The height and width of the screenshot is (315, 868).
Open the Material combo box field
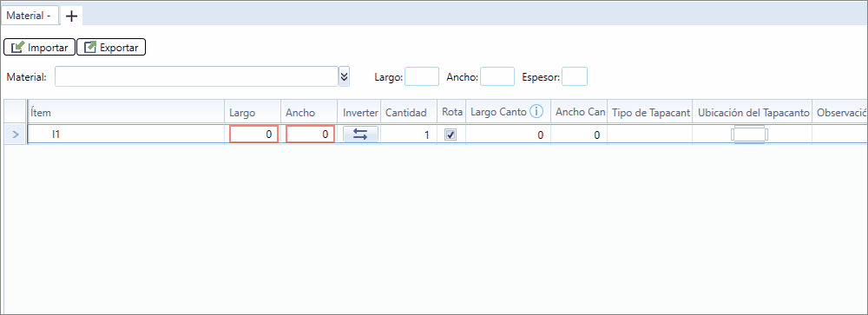coord(196,76)
